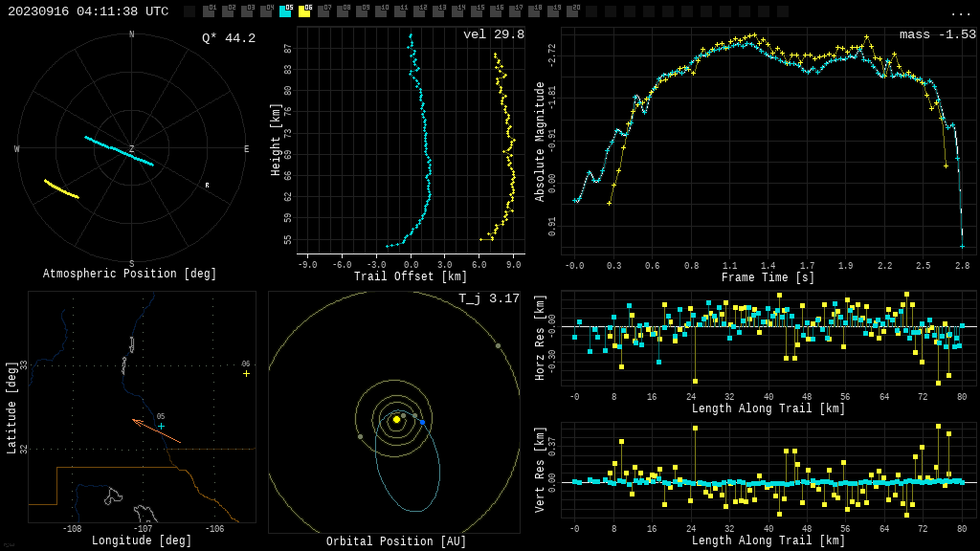
Task: Click the Q* 44.2 value
Action: coord(229,38)
